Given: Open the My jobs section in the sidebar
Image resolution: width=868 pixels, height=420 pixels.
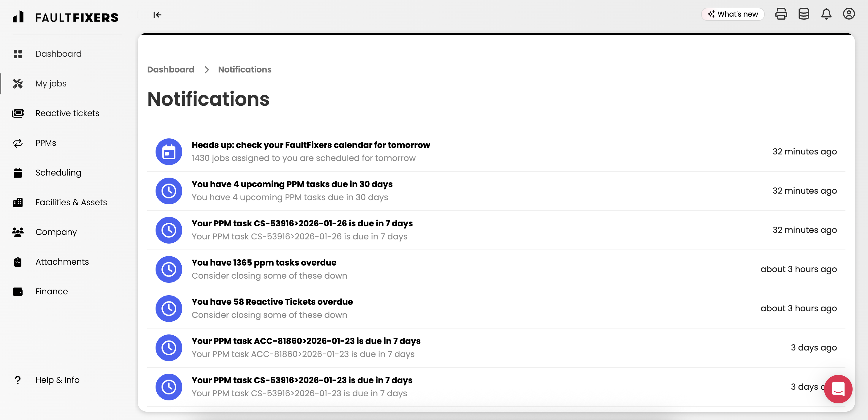Looking at the screenshot, I should (x=51, y=83).
